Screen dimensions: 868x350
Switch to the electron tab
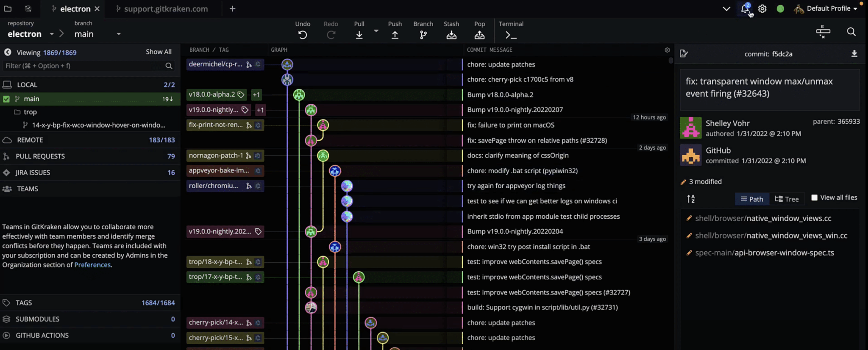[75, 8]
